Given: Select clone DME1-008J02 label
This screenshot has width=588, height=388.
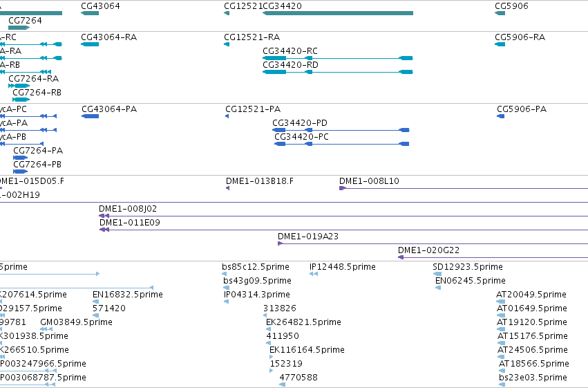Looking at the screenshot, I should [128, 209].
